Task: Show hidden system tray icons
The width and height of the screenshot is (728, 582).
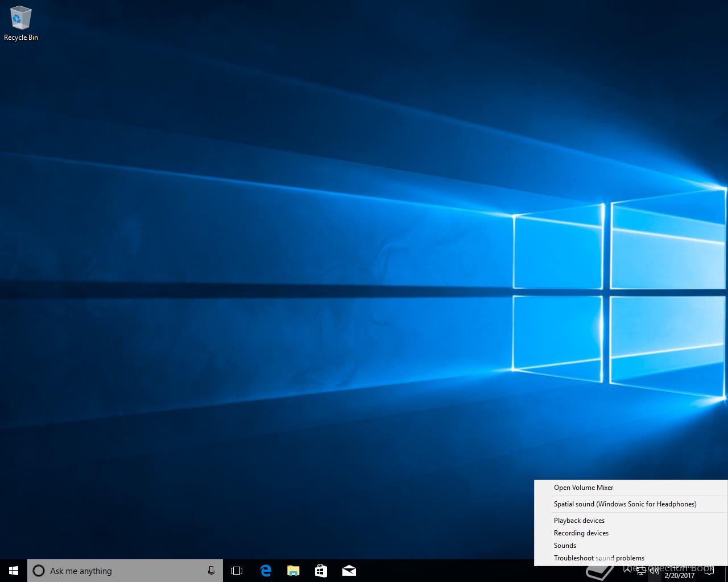Action: coord(627,570)
